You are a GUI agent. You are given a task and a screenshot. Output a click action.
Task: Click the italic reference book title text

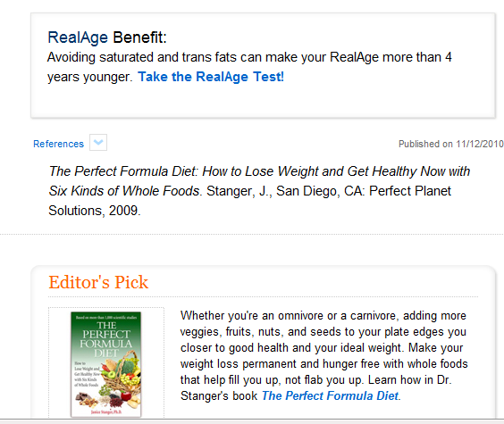tap(259, 181)
